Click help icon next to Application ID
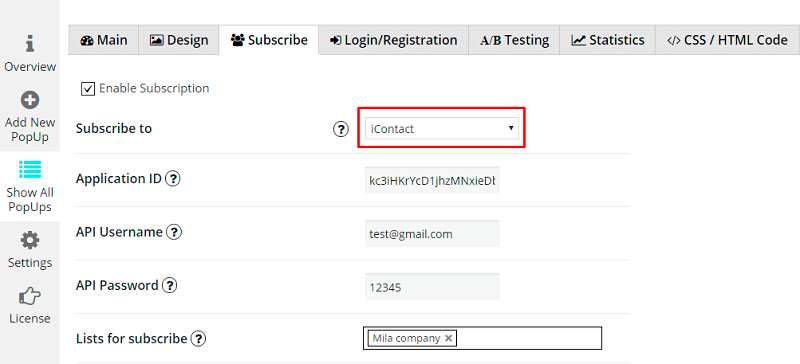 (x=173, y=179)
